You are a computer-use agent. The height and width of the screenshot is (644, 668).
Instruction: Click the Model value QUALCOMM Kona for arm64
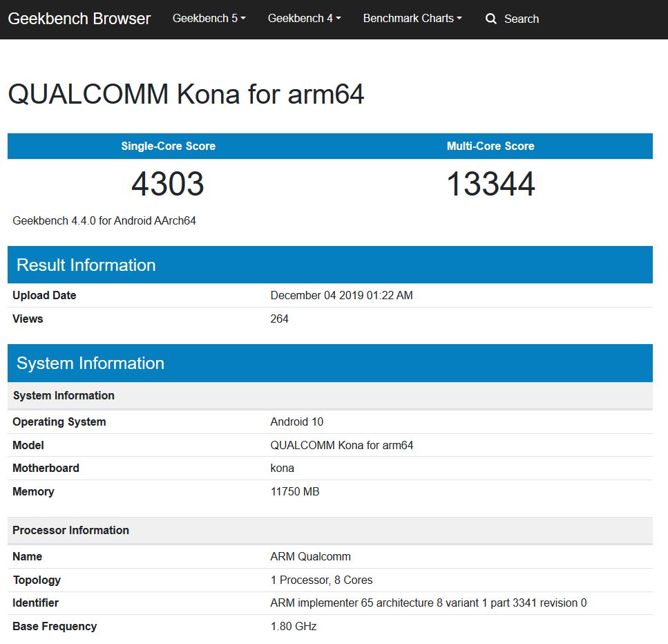pyautogui.click(x=342, y=446)
